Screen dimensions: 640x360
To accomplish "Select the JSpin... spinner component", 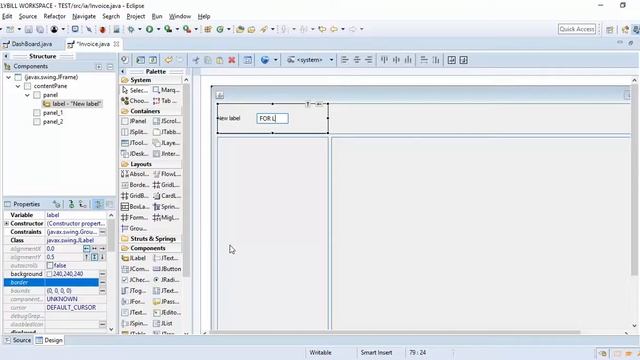I will (135, 323).
